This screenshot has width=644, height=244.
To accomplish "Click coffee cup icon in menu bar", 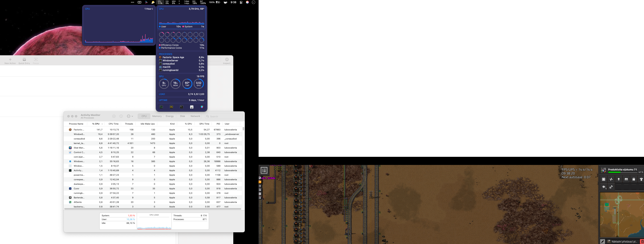I will 226,2.
